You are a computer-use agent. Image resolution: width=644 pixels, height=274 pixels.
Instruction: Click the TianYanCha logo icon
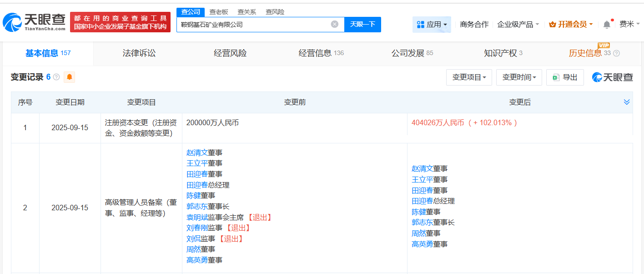click(12, 22)
